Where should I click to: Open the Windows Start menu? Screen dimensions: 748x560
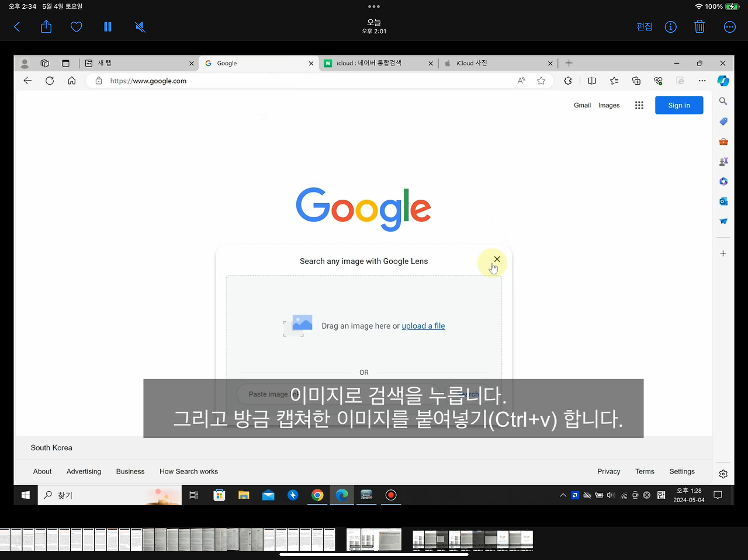coord(26,495)
